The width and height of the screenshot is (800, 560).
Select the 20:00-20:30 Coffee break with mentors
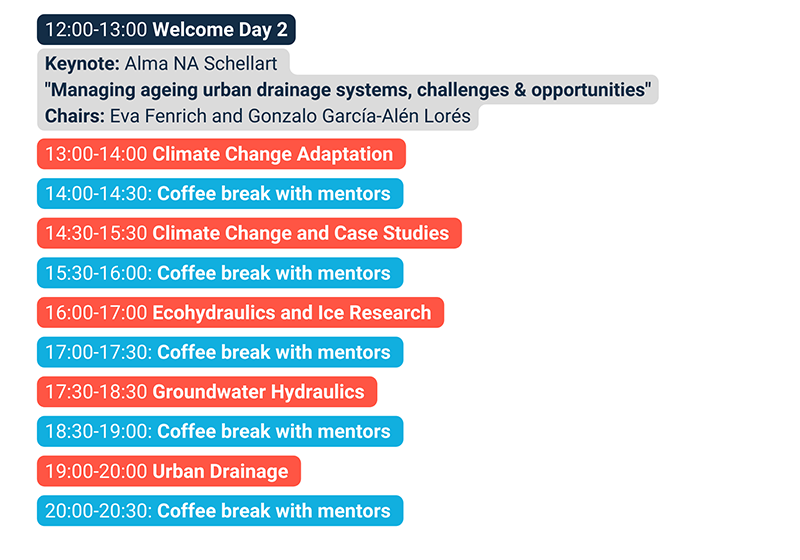tap(220, 511)
